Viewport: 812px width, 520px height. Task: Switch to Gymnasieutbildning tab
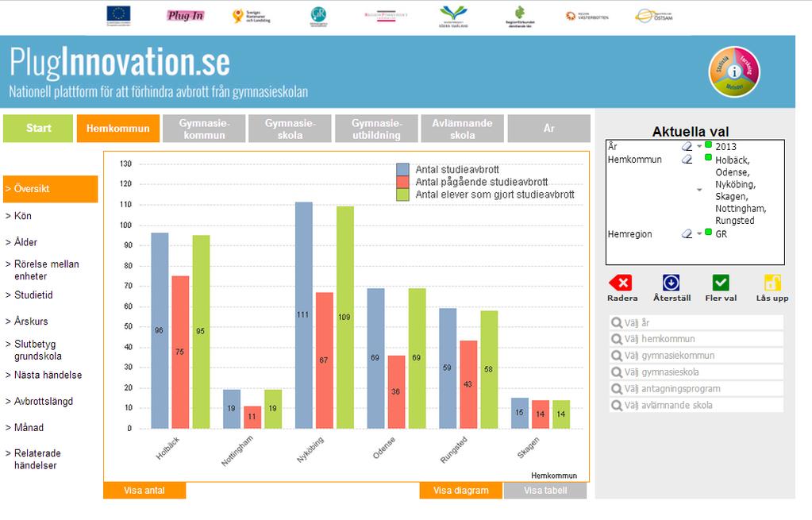(376, 129)
